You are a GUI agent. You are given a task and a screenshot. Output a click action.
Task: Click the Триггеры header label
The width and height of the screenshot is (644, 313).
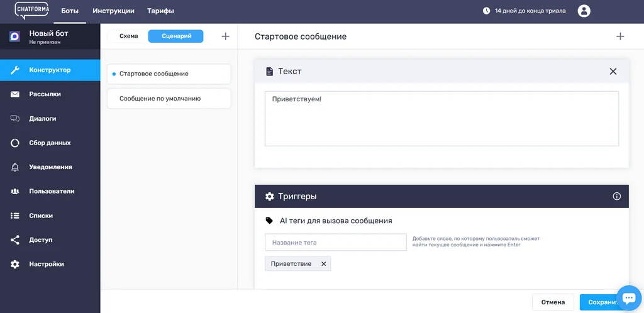tap(297, 197)
